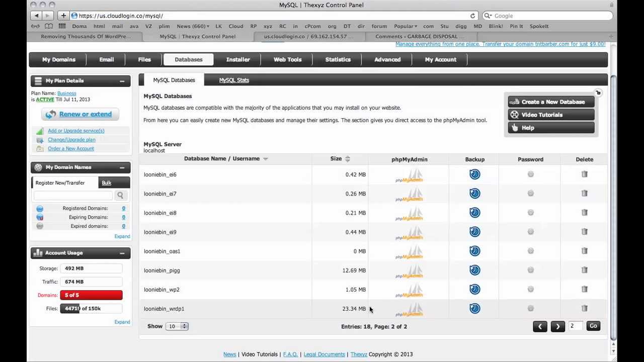The width and height of the screenshot is (644, 362).
Task: Click the domain search input field
Action: pos(74,195)
